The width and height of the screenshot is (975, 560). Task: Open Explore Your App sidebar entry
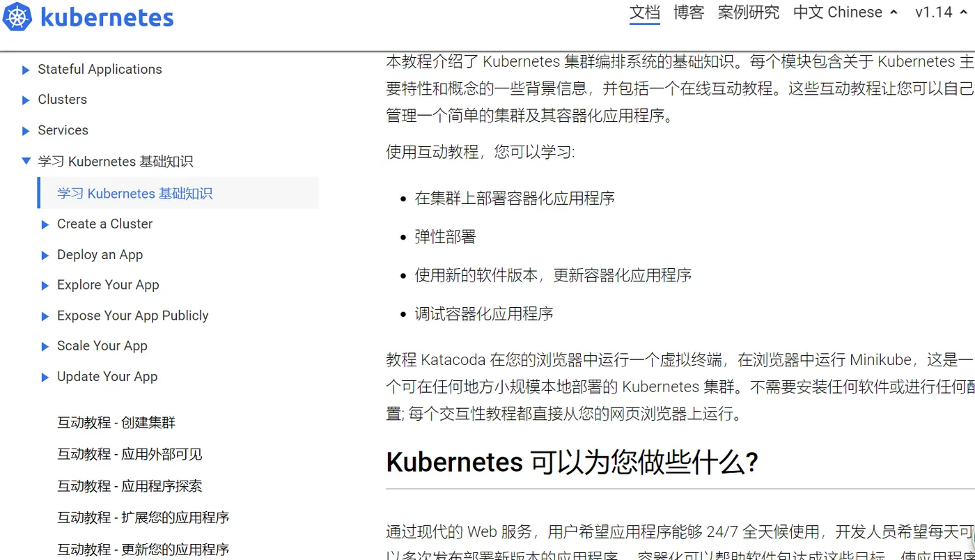coord(108,284)
